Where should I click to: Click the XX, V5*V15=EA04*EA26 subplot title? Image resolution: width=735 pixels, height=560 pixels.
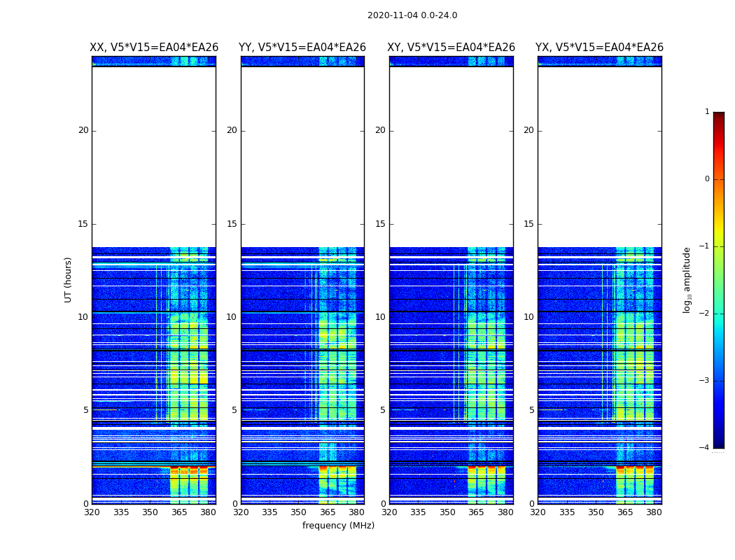154,48
